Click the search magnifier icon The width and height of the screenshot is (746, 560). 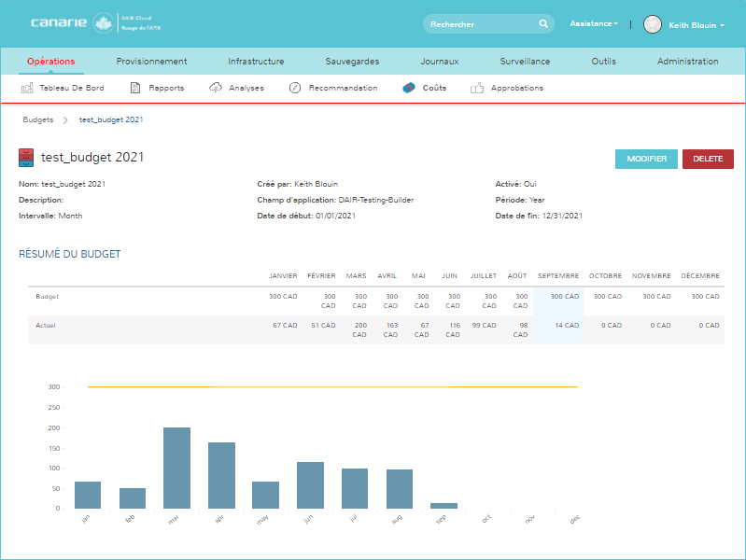pos(543,24)
